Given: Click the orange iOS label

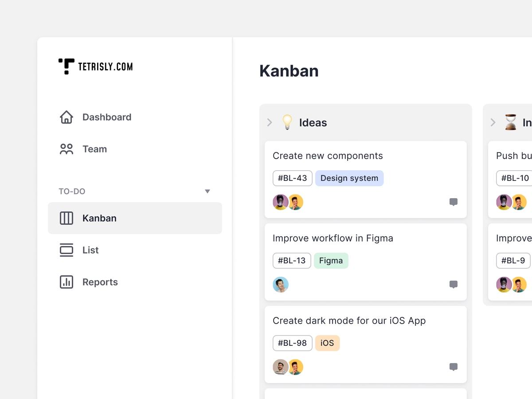Looking at the screenshot, I should [x=327, y=343].
